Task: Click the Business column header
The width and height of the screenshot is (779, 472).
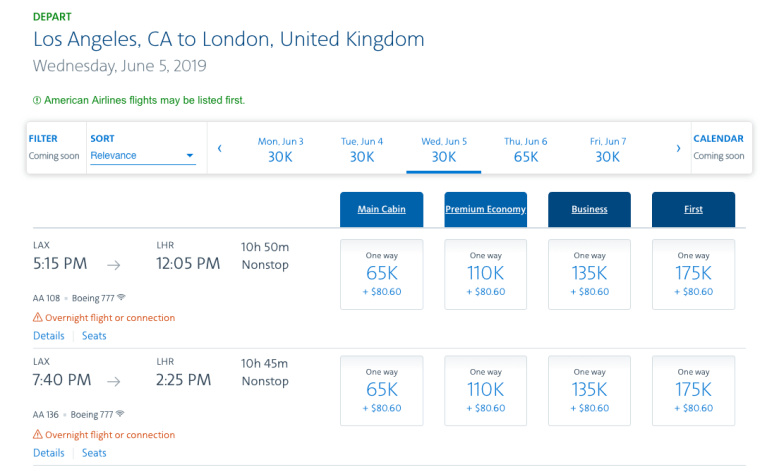Action: 589,209
